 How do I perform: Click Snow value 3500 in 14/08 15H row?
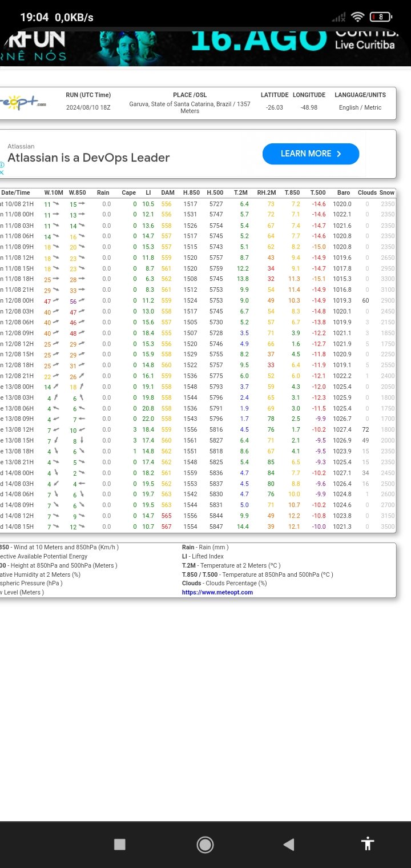click(x=388, y=527)
